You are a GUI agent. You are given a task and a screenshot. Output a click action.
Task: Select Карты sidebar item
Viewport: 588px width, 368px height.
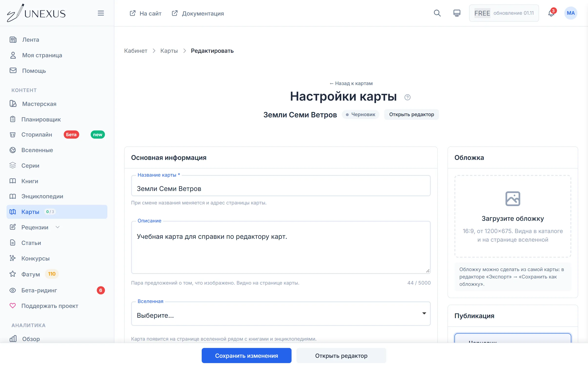coord(57,212)
